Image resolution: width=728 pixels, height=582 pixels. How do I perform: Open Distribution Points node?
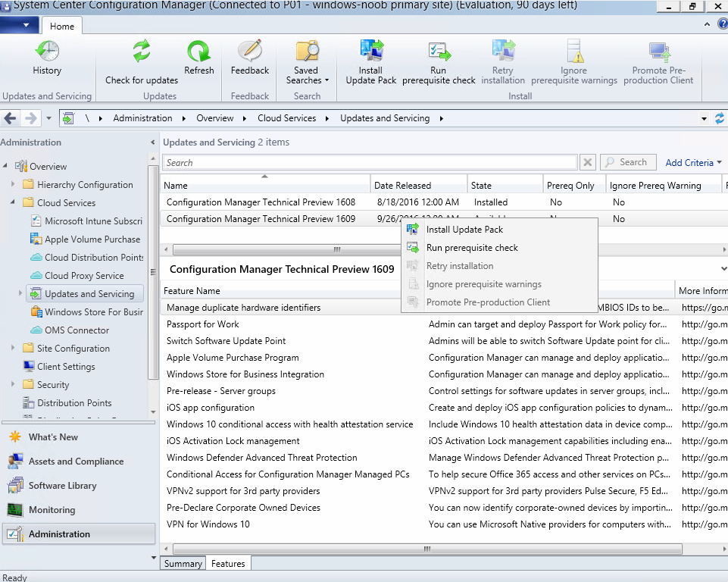click(x=67, y=402)
